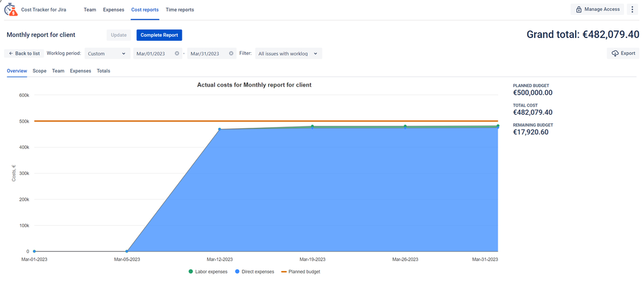Open the Worklog period Custom dropdown
This screenshot has width=644, height=282.
tap(107, 54)
